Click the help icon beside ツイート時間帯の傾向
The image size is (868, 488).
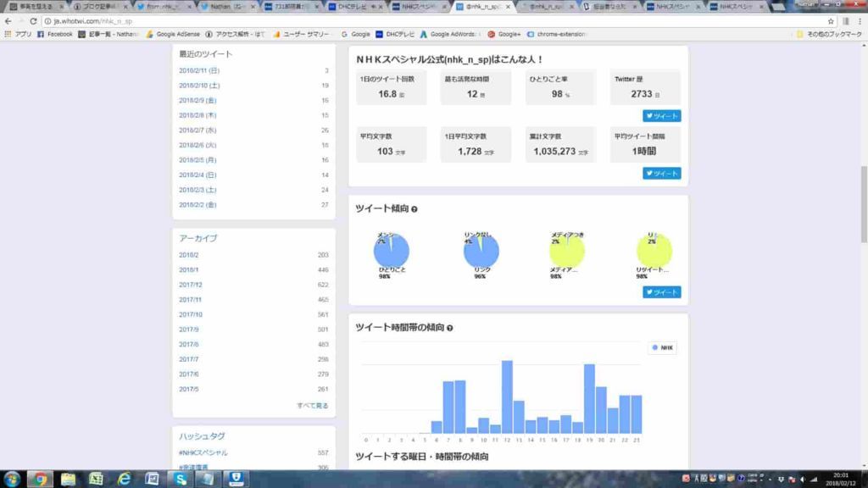coord(449,328)
